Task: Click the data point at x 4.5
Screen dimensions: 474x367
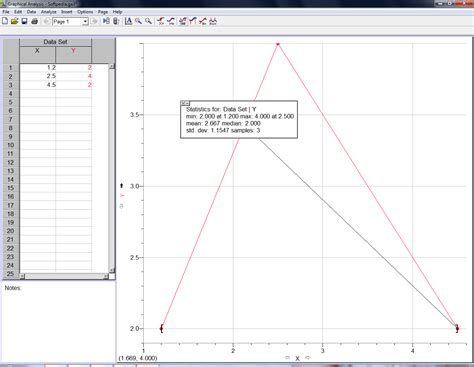Action: pos(457,328)
